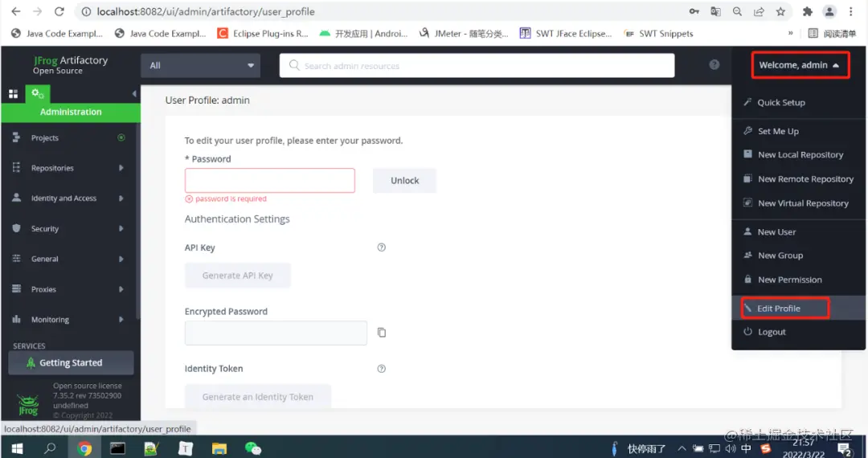
Task: Collapse the Welcome, admin menu
Action: coord(800,65)
